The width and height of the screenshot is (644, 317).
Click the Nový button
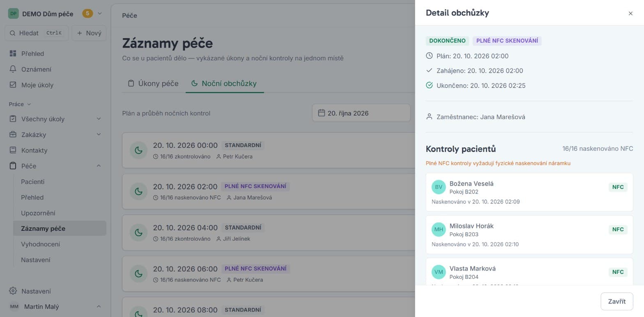[89, 33]
